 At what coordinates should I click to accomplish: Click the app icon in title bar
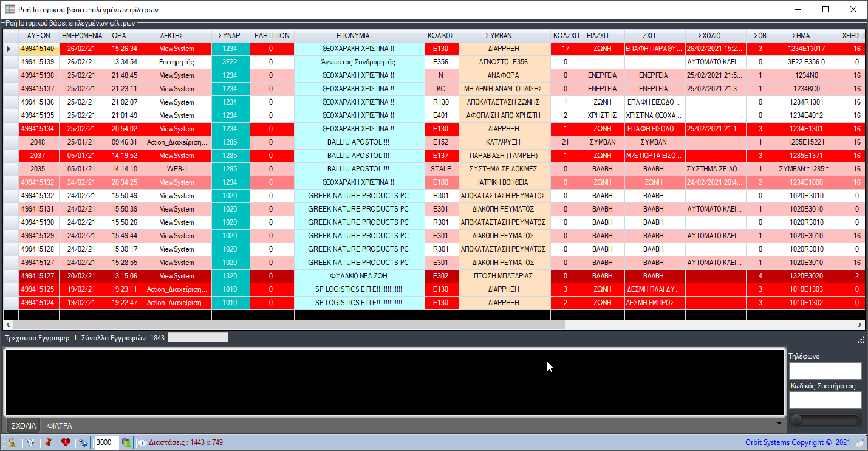(x=10, y=9)
